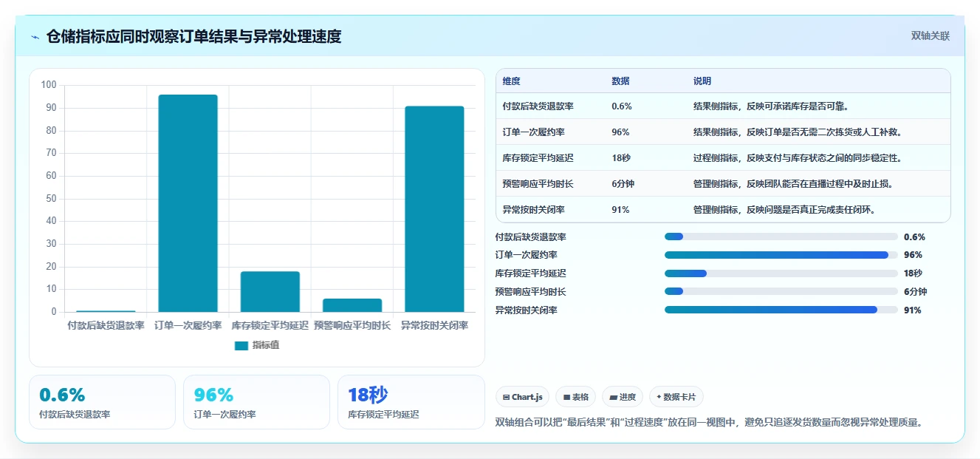Click the 数据 column header
The width and height of the screenshot is (980, 459).
(620, 81)
